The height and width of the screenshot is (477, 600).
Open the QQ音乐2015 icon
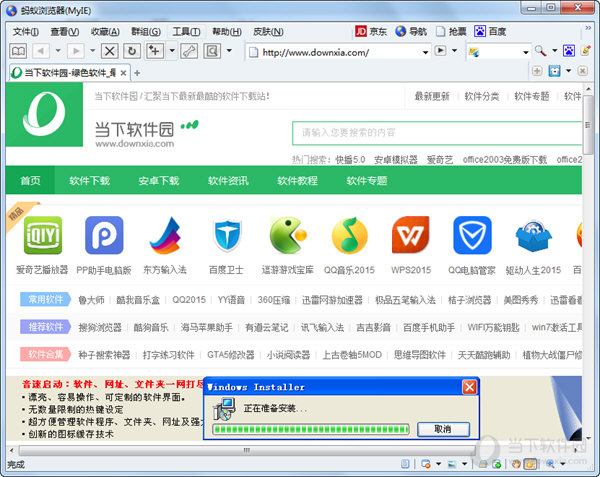click(349, 235)
